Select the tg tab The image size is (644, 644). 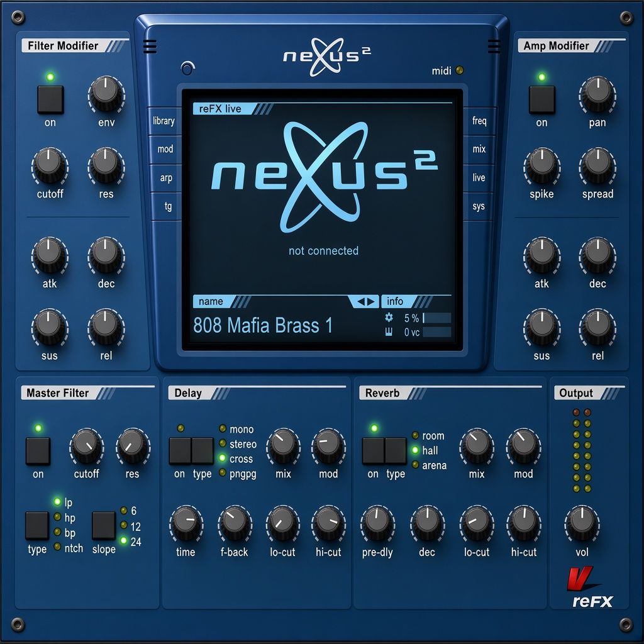click(167, 206)
